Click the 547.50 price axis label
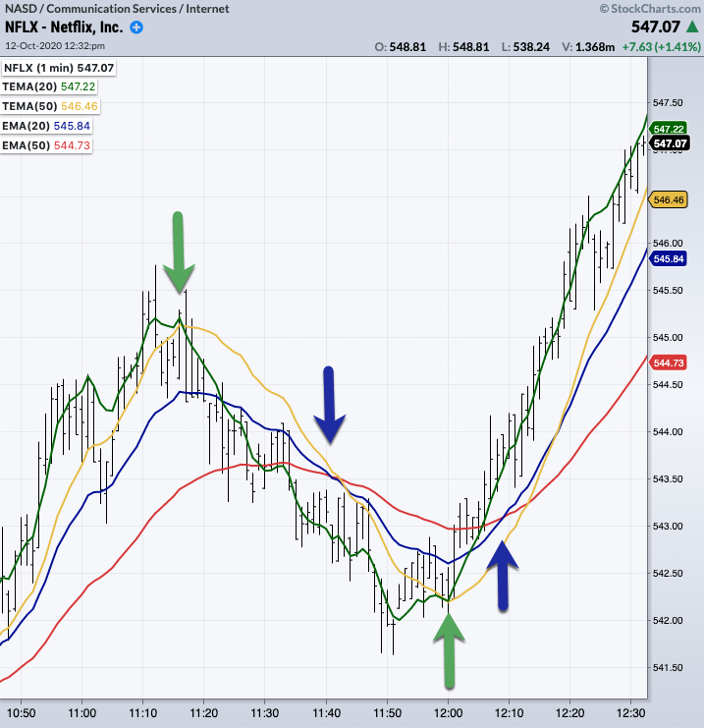Image resolution: width=704 pixels, height=728 pixels. 668,102
